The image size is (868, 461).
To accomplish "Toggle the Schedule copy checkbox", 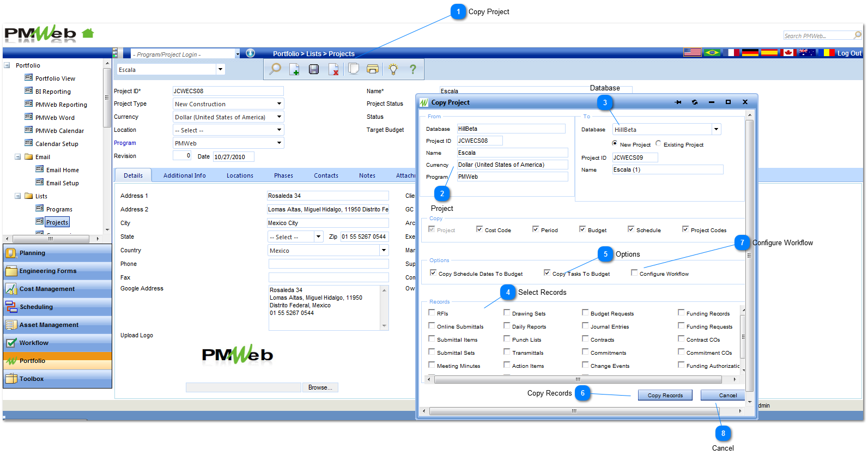I will [x=631, y=229].
